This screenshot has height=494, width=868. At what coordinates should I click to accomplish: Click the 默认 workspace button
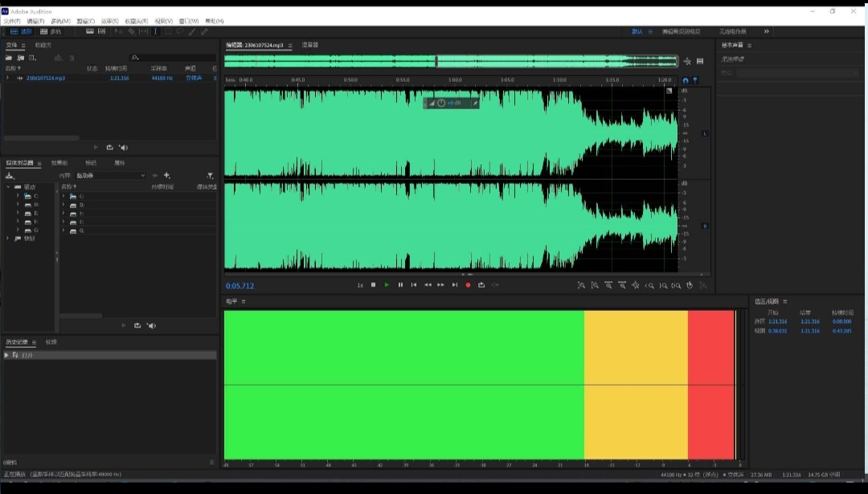coord(637,31)
